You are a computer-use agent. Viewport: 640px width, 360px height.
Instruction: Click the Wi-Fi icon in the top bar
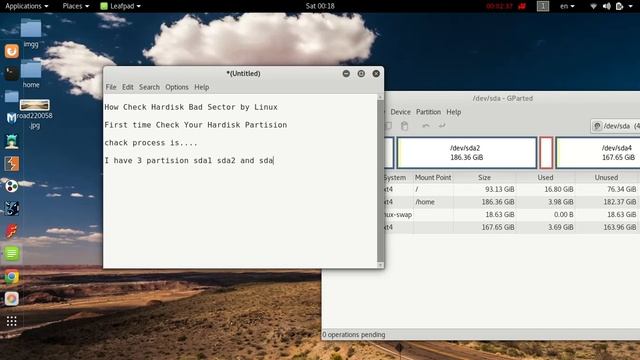tap(594, 6)
